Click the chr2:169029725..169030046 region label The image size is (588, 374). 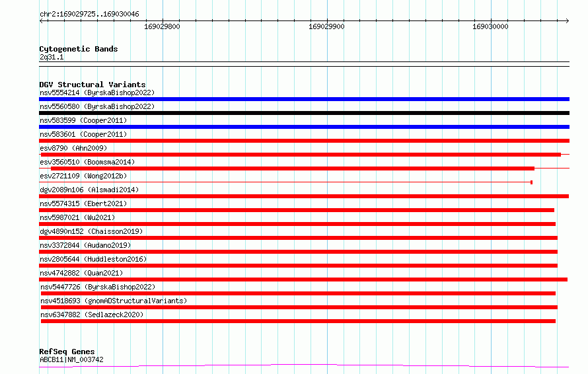coord(89,15)
